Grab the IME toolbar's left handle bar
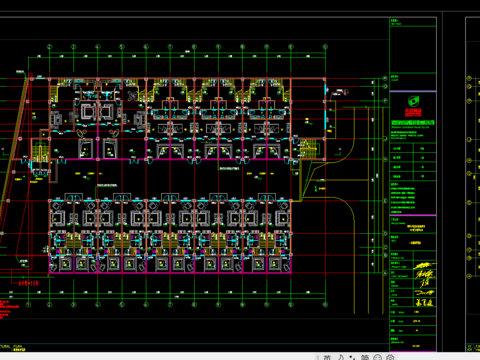Image resolution: width=480 pixels, height=360 pixels. click(x=318, y=357)
